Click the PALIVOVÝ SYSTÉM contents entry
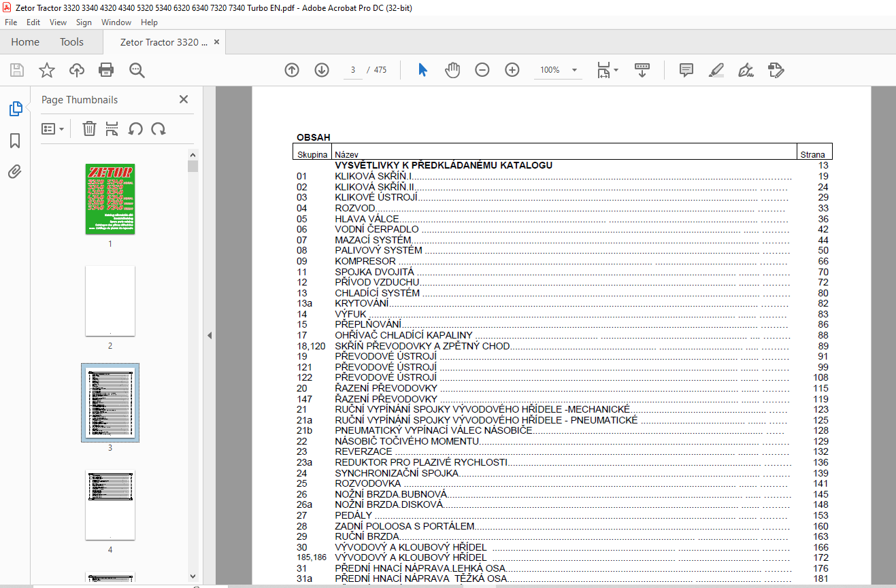 [x=378, y=250]
